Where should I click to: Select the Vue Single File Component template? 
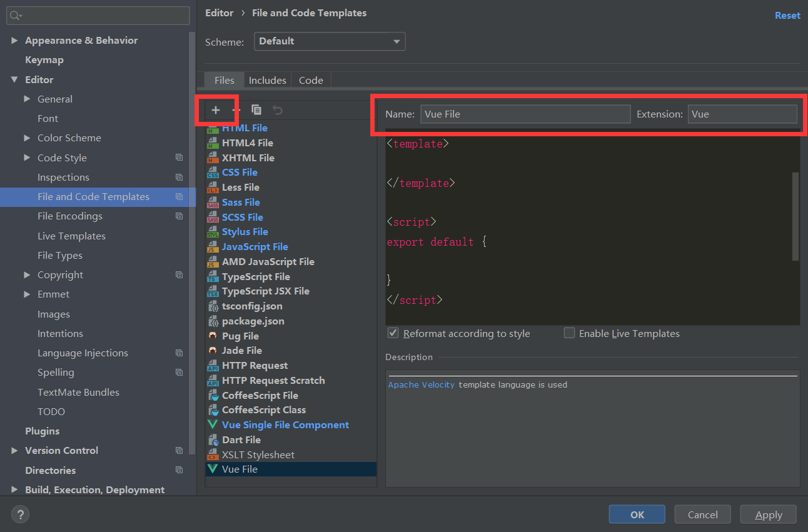[x=285, y=424]
